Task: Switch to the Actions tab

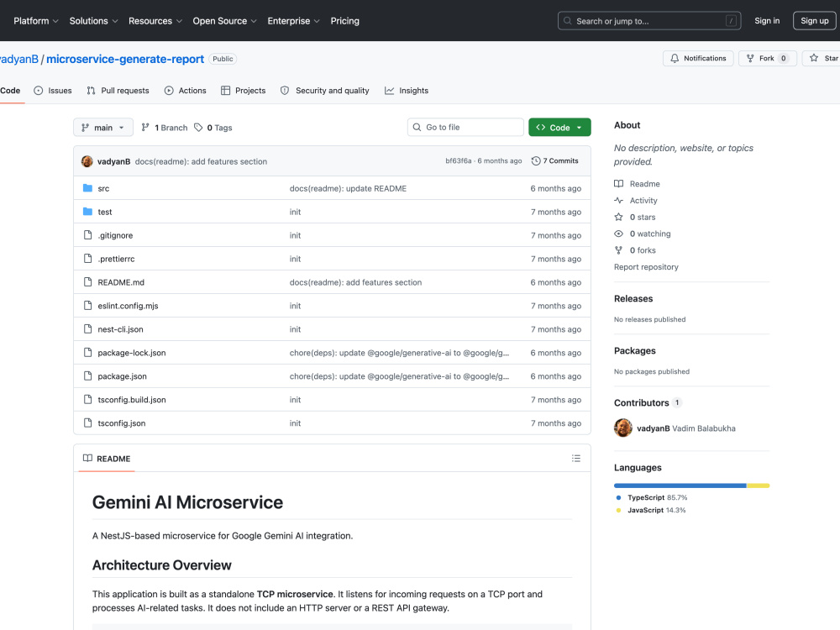Action: [x=186, y=91]
